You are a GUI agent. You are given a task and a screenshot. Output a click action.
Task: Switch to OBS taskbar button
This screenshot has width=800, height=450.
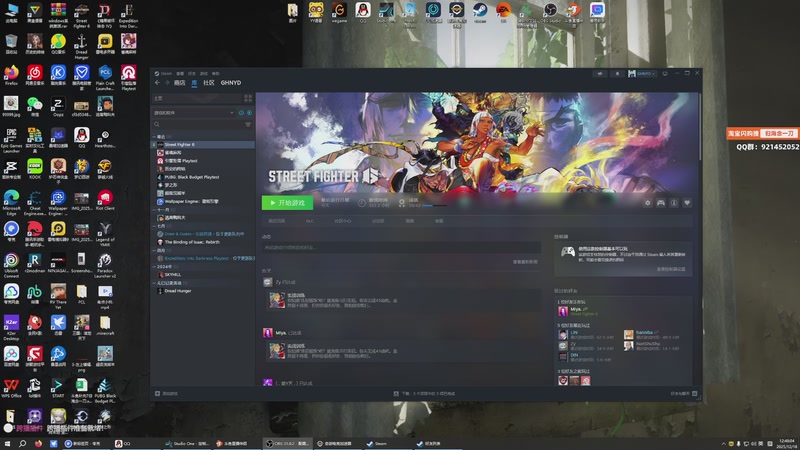point(287,444)
